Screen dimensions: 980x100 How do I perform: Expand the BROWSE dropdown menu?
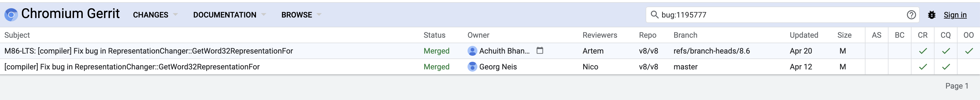coord(301,15)
